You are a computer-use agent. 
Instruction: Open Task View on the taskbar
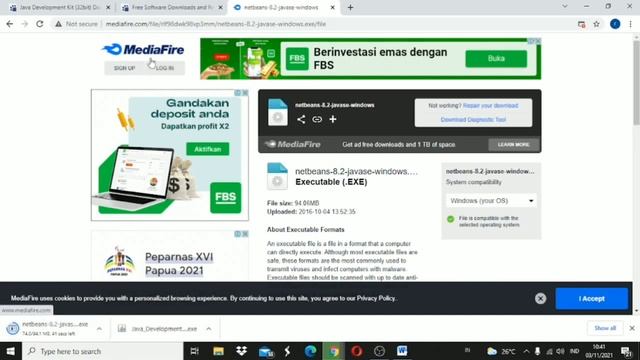(195, 351)
